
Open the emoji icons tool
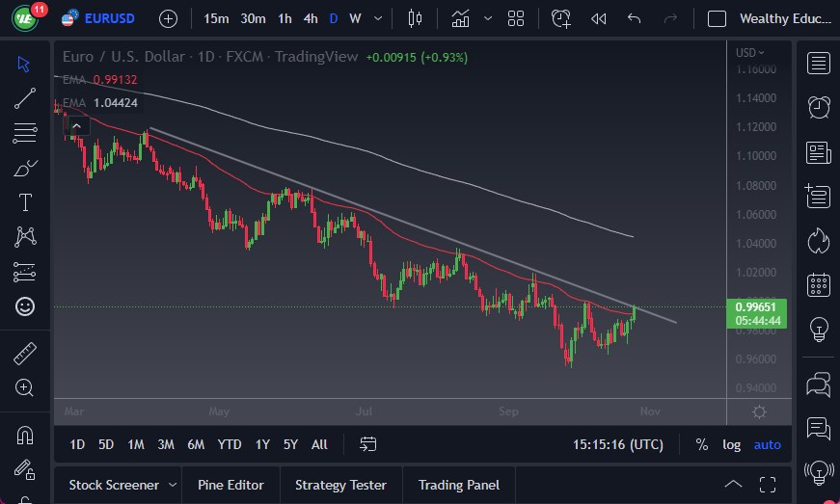coord(25,306)
